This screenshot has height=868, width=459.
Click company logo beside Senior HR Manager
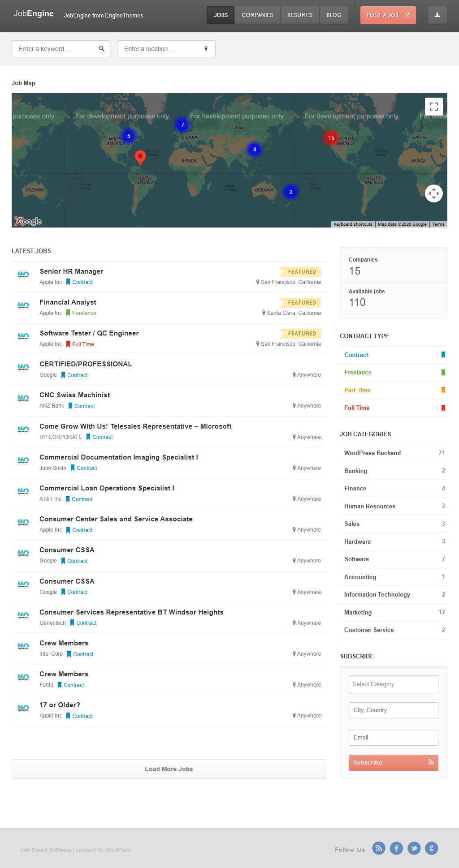(23, 275)
